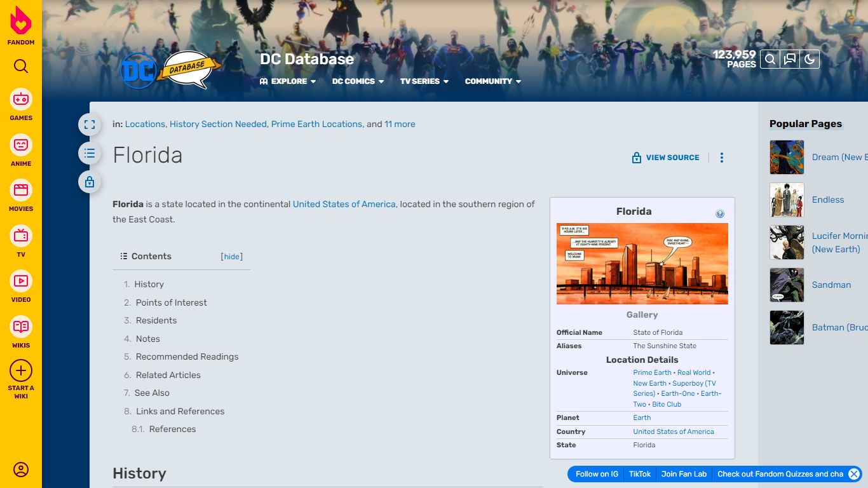Close the bottom Fandom promo bar
The width and height of the screenshot is (868, 488).
pos(854,474)
